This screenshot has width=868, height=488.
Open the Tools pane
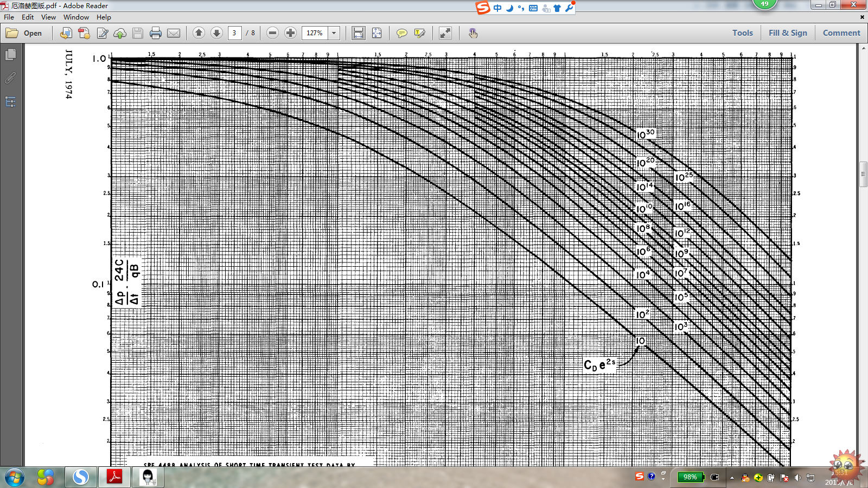(743, 33)
